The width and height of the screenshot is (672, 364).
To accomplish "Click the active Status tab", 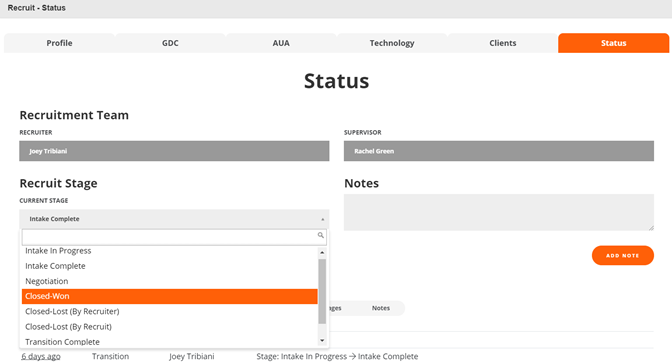I will (x=613, y=43).
